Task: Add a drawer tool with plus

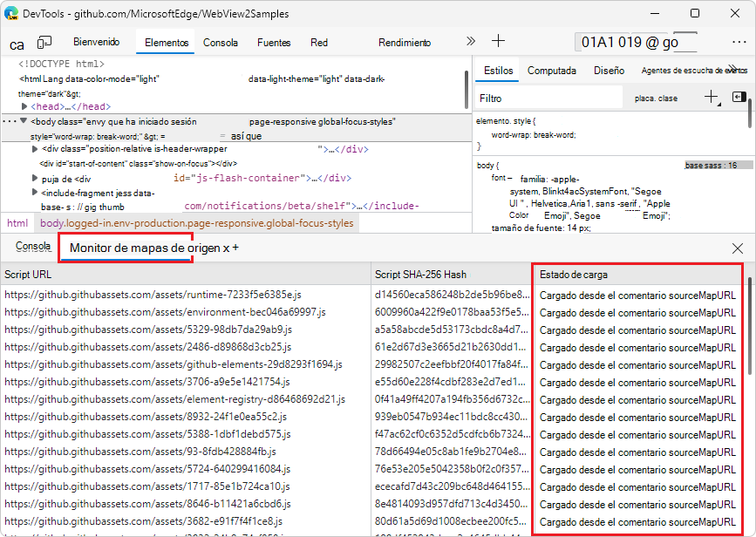Action: click(x=235, y=248)
